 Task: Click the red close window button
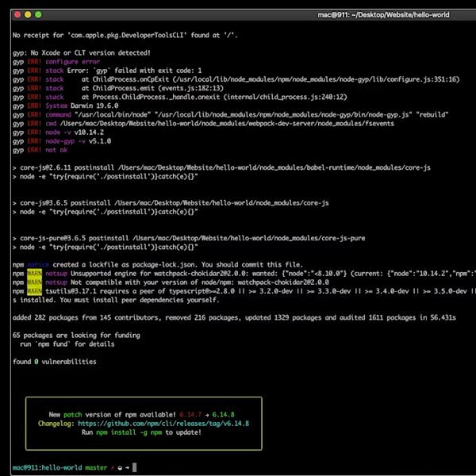pos(17,15)
